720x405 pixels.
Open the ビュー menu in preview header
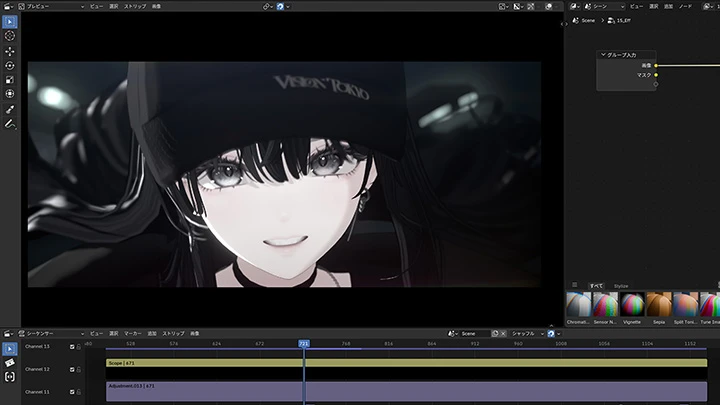tap(96, 6)
